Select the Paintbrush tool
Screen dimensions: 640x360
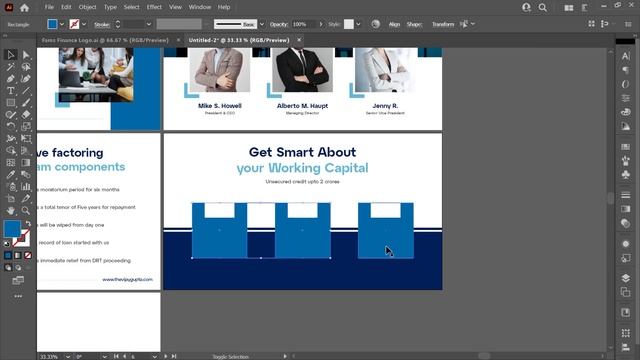tap(26, 103)
